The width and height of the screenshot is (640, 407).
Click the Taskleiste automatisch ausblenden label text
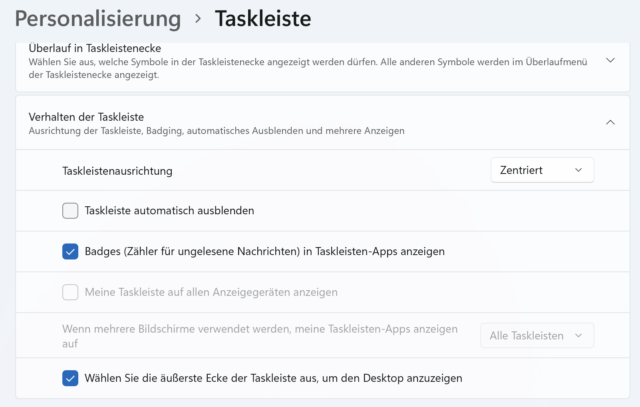[169, 211]
